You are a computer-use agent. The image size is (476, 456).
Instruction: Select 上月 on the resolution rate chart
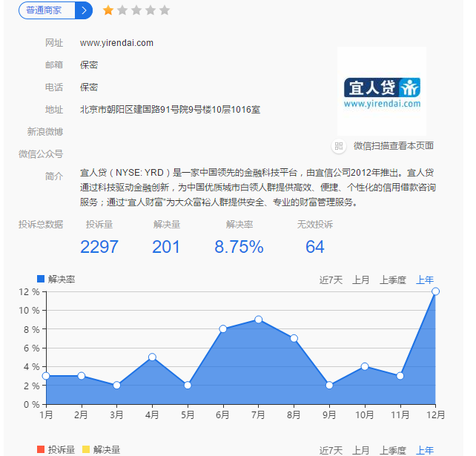coord(360,280)
